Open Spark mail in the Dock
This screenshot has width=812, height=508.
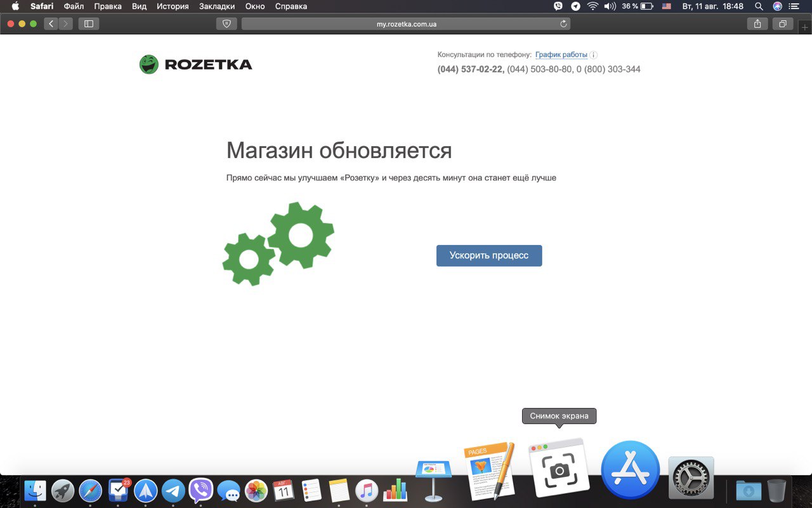tap(146, 490)
